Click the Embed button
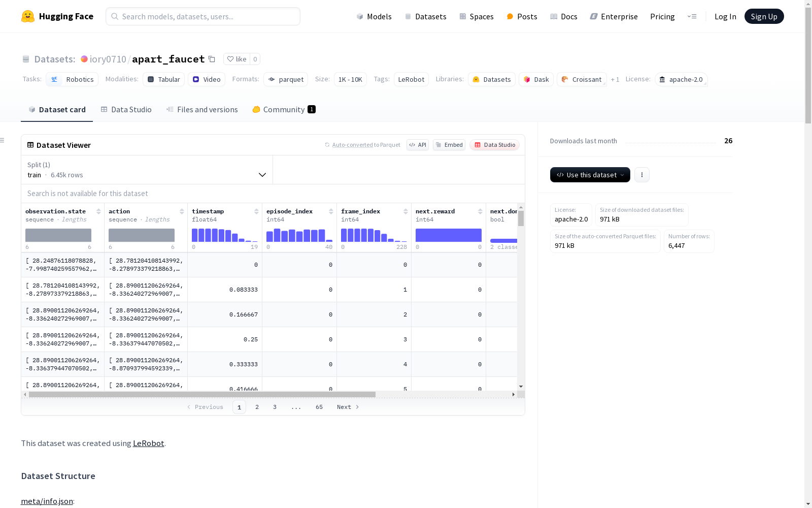 point(449,145)
